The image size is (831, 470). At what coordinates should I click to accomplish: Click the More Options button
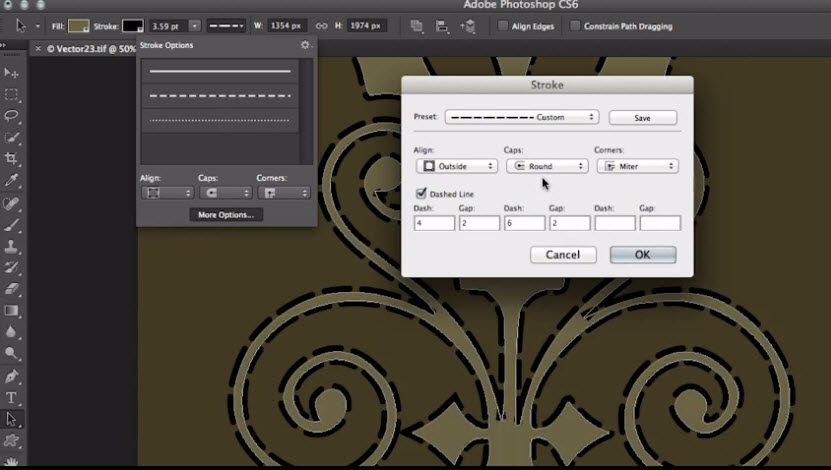(226, 215)
